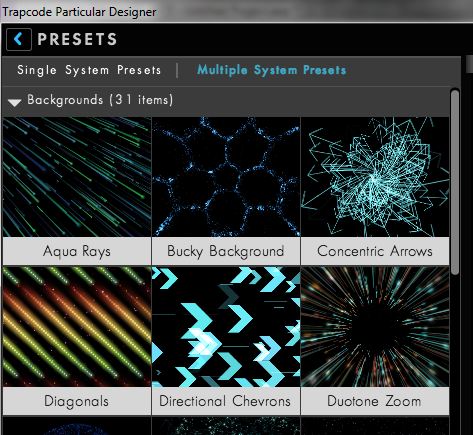This screenshot has height=435, width=473.
Task: Click the Aqua Rays label
Action: (77, 251)
